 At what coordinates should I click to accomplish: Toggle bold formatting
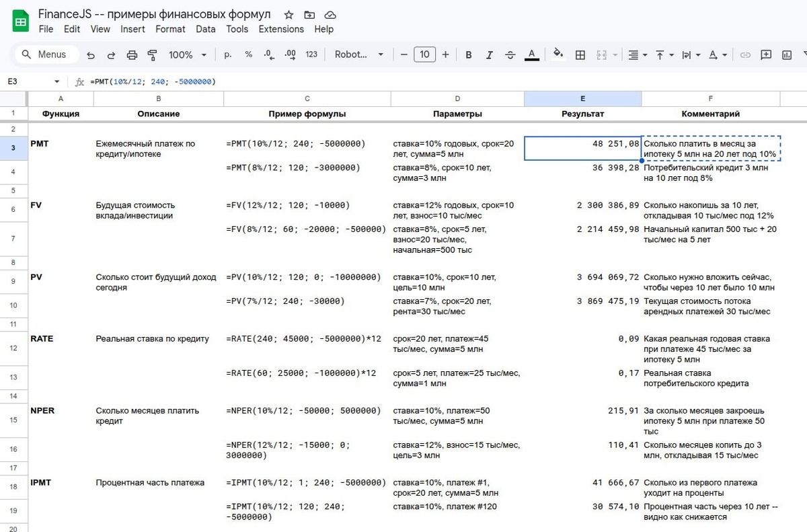click(x=469, y=55)
